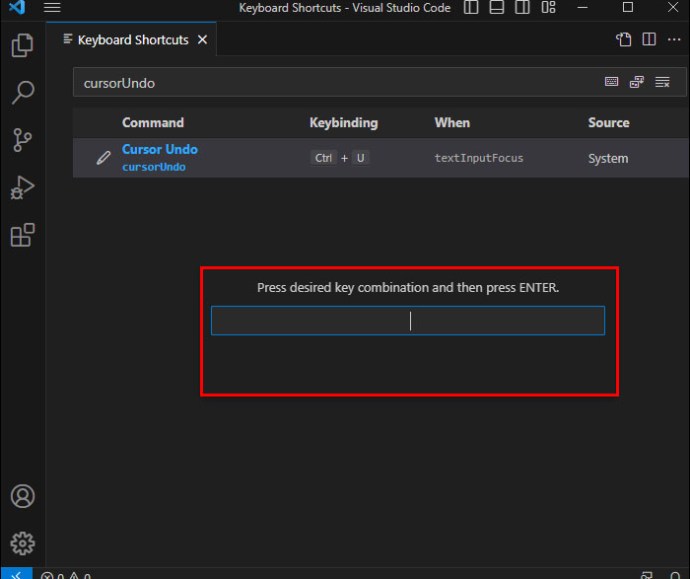The width and height of the screenshot is (690, 579).
Task: Click the VS Code logo icon
Action: pos(17,7)
